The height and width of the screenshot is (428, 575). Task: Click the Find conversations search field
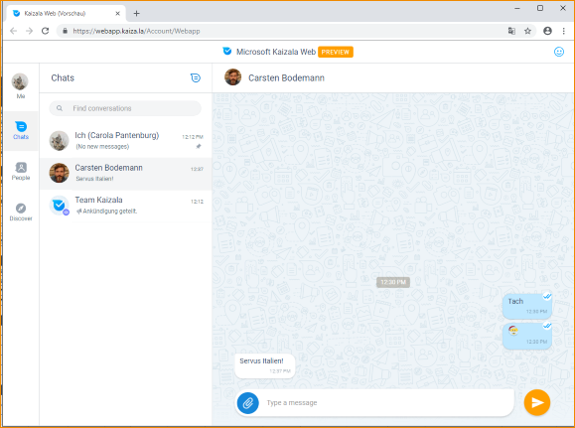point(125,108)
